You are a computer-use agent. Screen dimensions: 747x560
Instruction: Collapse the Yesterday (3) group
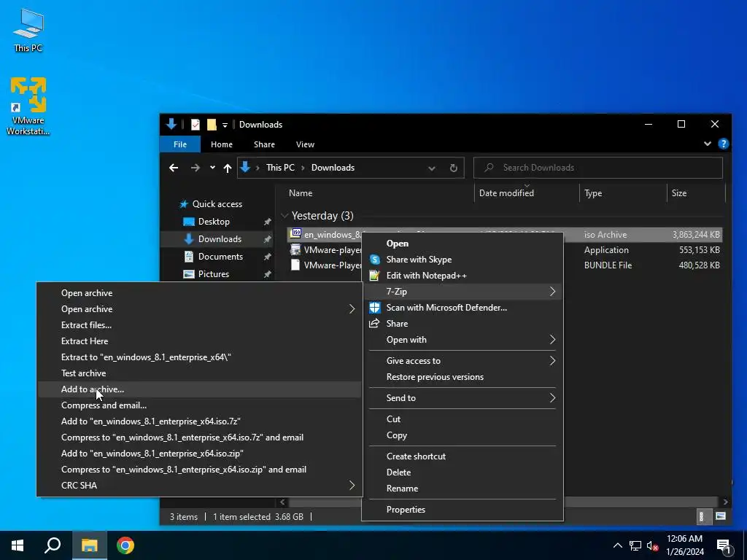click(x=285, y=216)
